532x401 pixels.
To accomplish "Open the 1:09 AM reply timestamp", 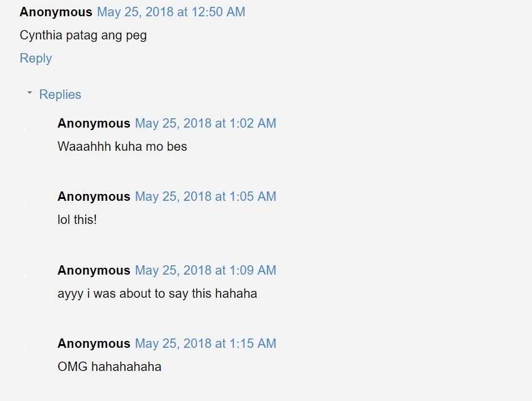I will (x=206, y=270).
